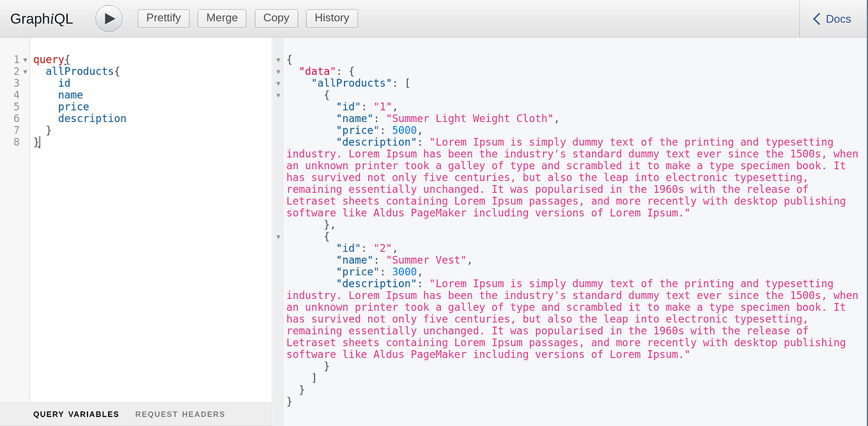Image resolution: width=868 pixels, height=426 pixels.
Task: Copy the query using the Copy button
Action: click(x=276, y=18)
